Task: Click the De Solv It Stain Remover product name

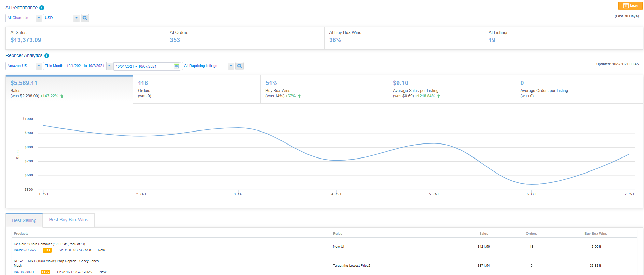Action: (50, 244)
